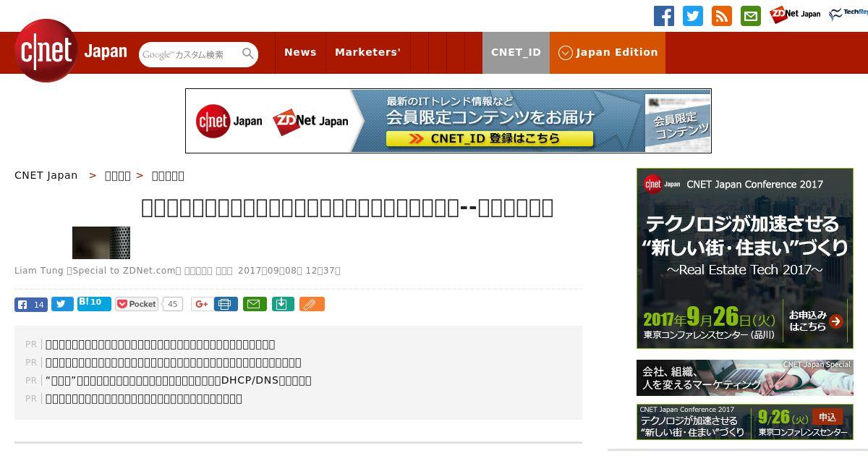Click the 9/26 conference apply banner

(x=745, y=422)
